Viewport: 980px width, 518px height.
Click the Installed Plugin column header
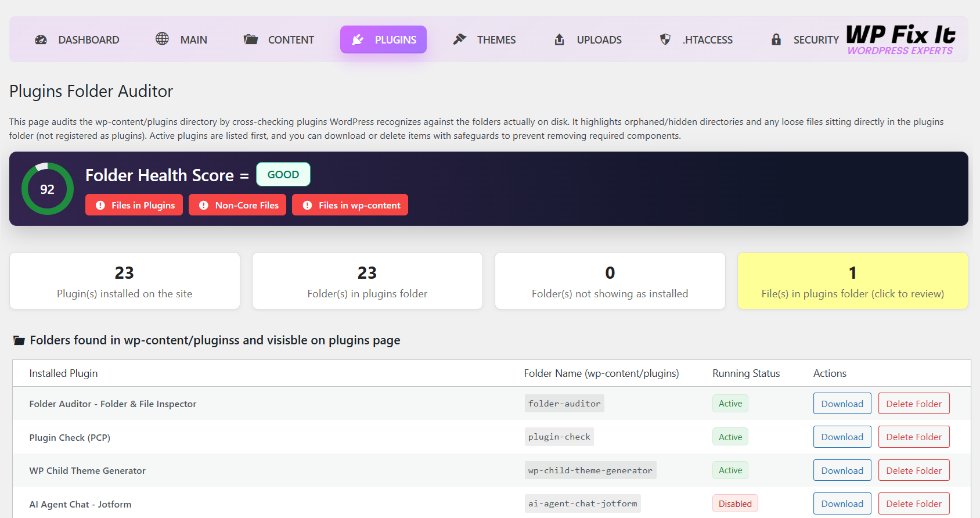click(x=63, y=373)
